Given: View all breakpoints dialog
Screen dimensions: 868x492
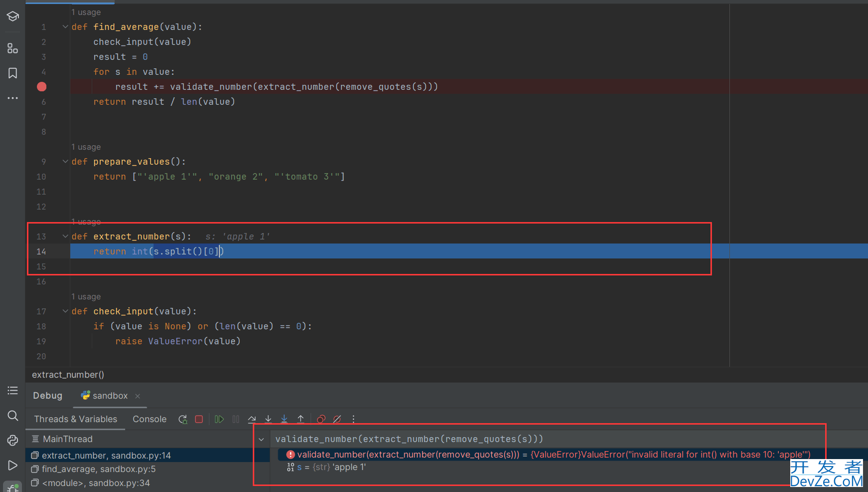Looking at the screenshot, I should [x=321, y=419].
